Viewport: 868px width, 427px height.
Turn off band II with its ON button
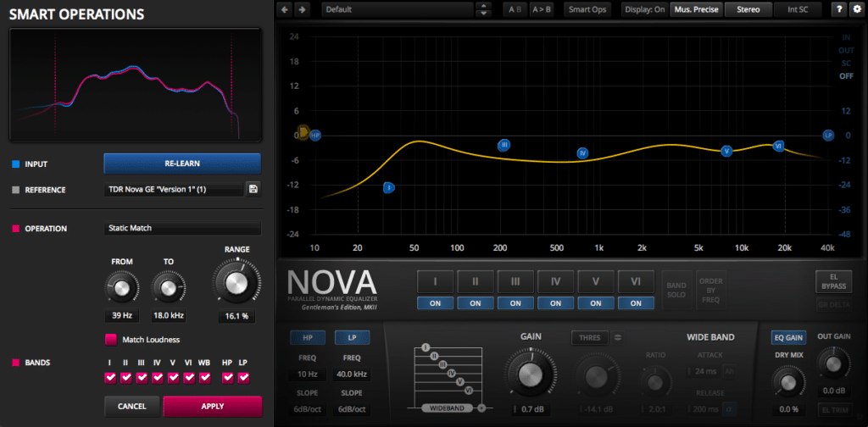coord(476,303)
